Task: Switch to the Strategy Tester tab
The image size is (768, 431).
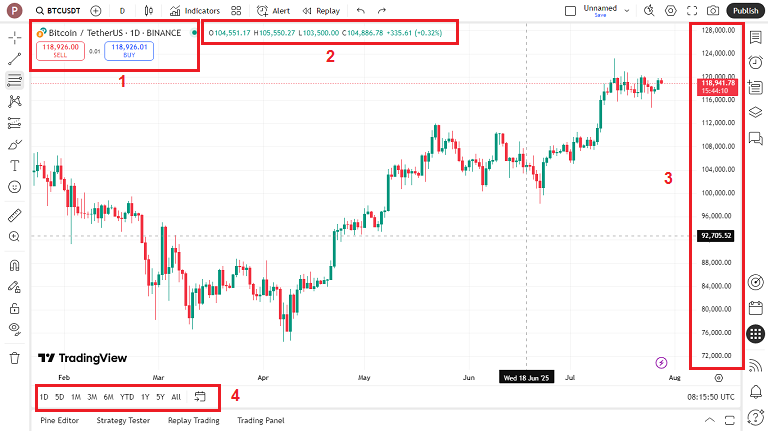Action: 123,420
